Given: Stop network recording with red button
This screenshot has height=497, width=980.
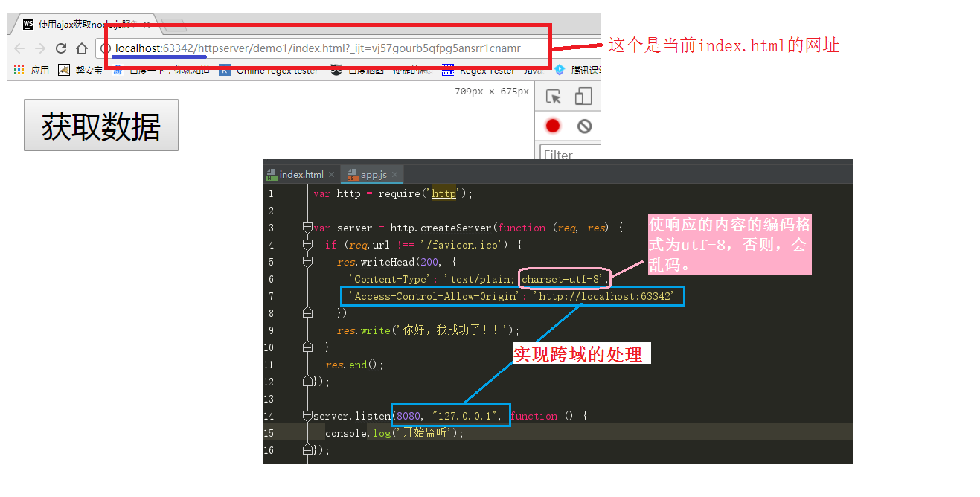Looking at the screenshot, I should 552,126.
